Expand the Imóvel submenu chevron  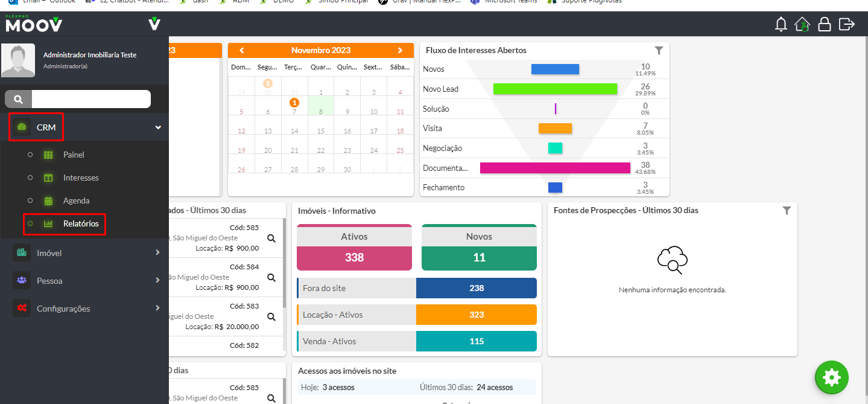pyautogui.click(x=158, y=252)
